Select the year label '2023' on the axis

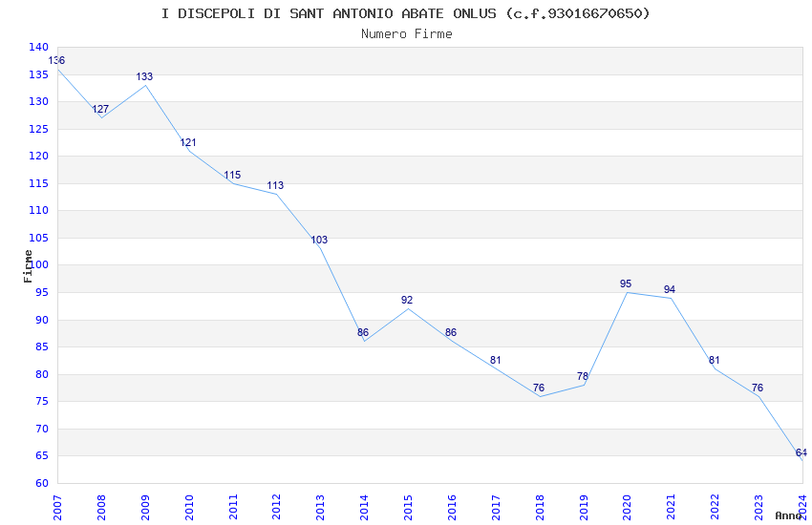(x=759, y=508)
